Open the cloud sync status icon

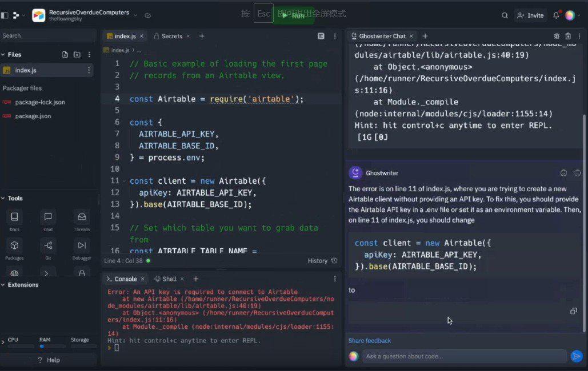[148, 16]
